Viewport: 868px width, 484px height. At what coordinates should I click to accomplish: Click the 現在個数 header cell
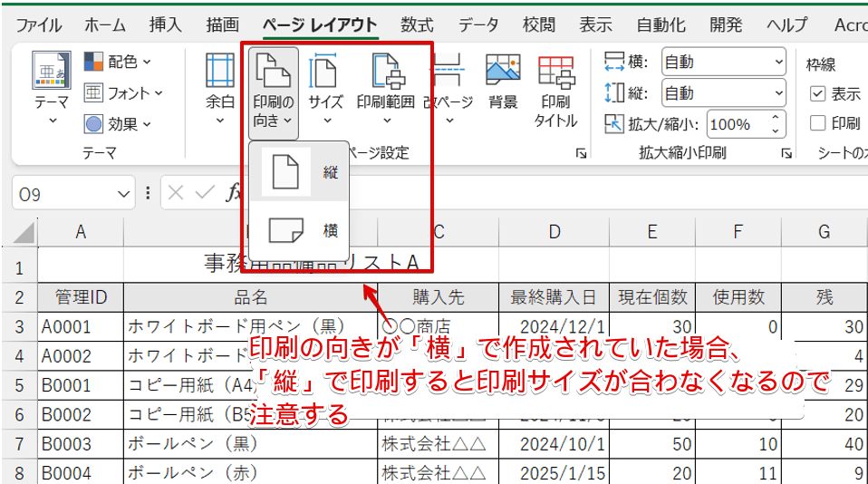(652, 297)
